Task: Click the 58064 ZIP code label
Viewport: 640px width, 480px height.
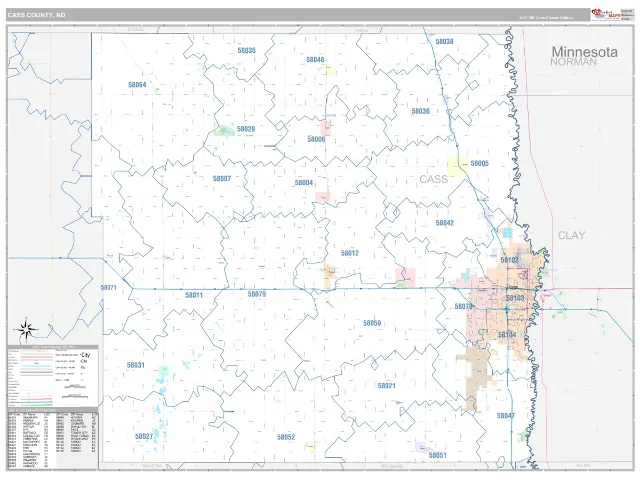Action: point(137,85)
